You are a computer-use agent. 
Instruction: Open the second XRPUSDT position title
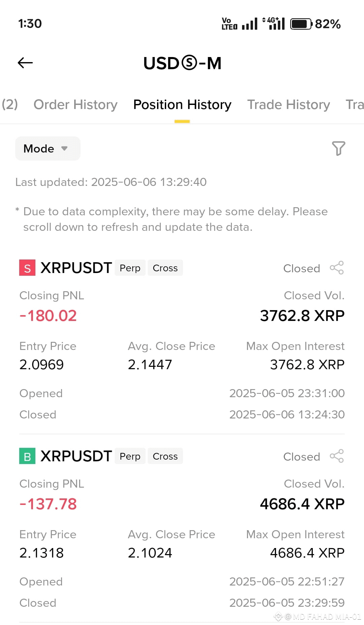click(x=76, y=456)
